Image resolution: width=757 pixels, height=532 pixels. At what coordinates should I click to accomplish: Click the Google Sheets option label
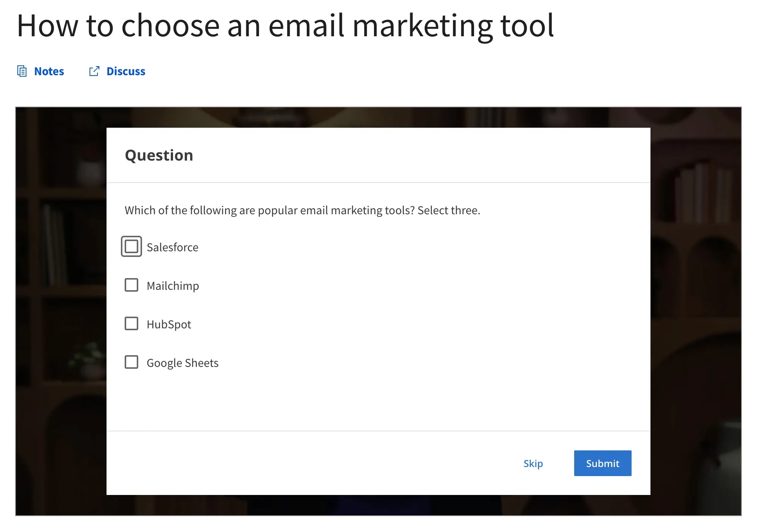(182, 363)
